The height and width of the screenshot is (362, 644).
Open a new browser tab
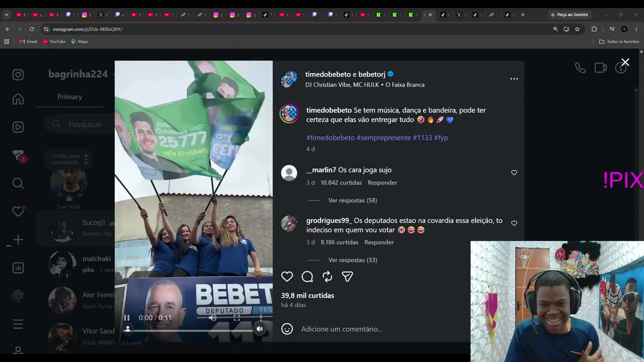[x=523, y=15]
